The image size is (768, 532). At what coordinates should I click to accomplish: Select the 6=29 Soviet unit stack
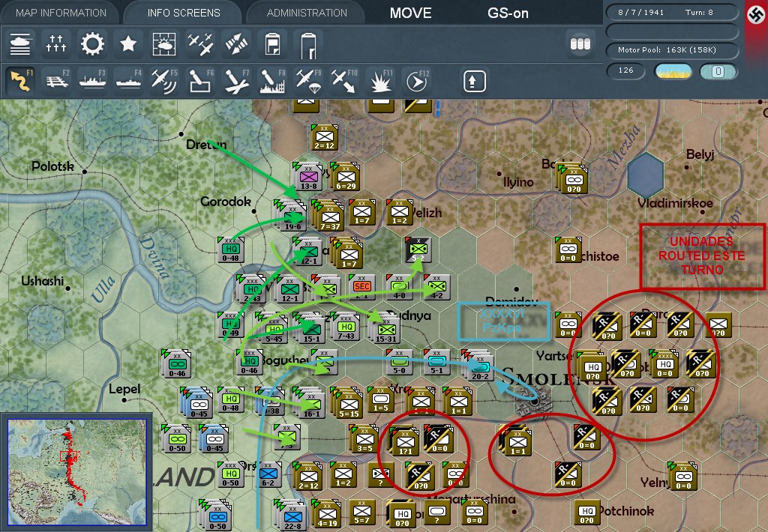point(345,177)
